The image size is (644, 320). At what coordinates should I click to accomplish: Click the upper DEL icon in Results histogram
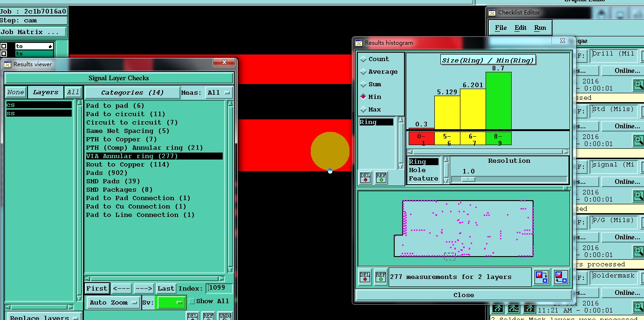coord(365,178)
